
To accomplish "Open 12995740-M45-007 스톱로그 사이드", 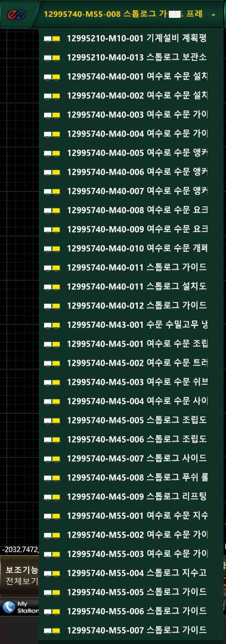I will click(131, 459).
